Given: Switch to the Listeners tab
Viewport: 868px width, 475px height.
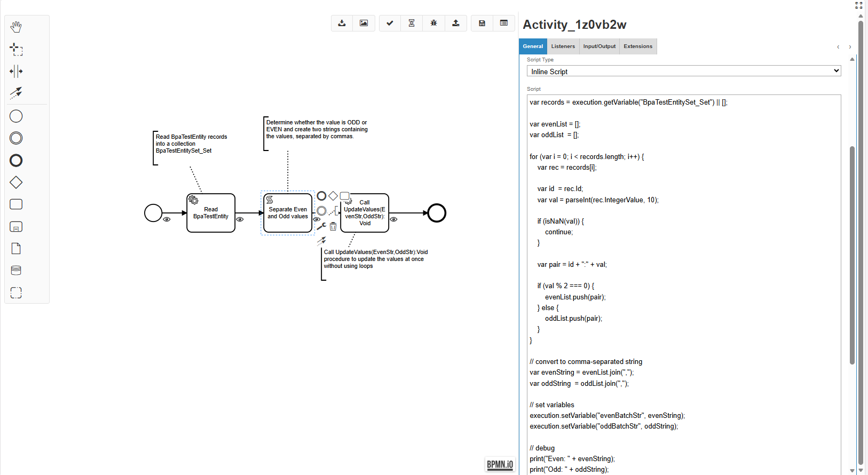Looking at the screenshot, I should click(x=563, y=46).
